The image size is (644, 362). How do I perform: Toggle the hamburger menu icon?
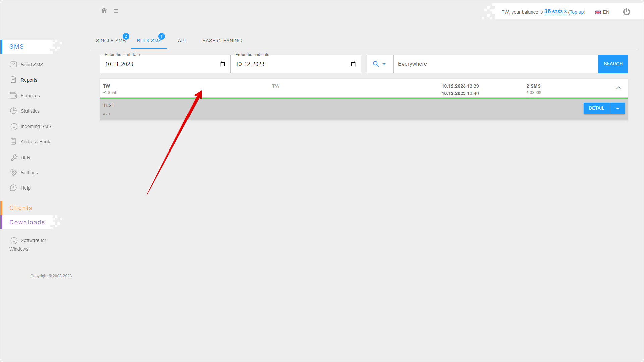[x=116, y=11]
